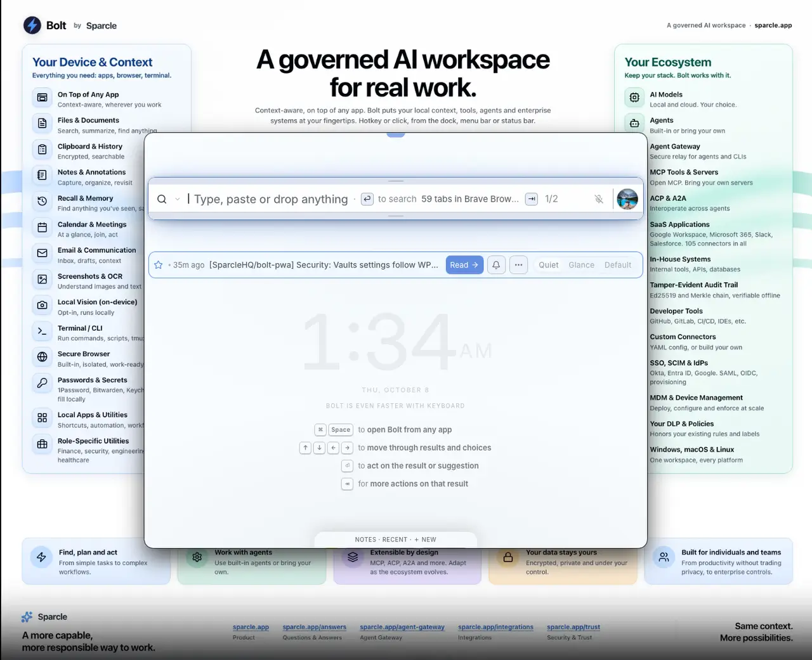Open the sparcle.app/agent-gateway link
Image resolution: width=812 pixels, height=660 pixels.
tap(402, 627)
